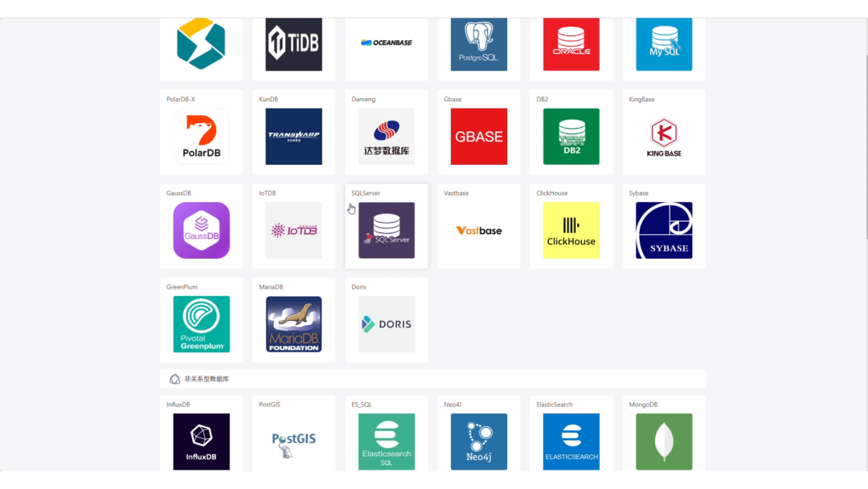The height and width of the screenshot is (489, 868).
Task: Select the GBASE database icon
Action: pyautogui.click(x=479, y=136)
